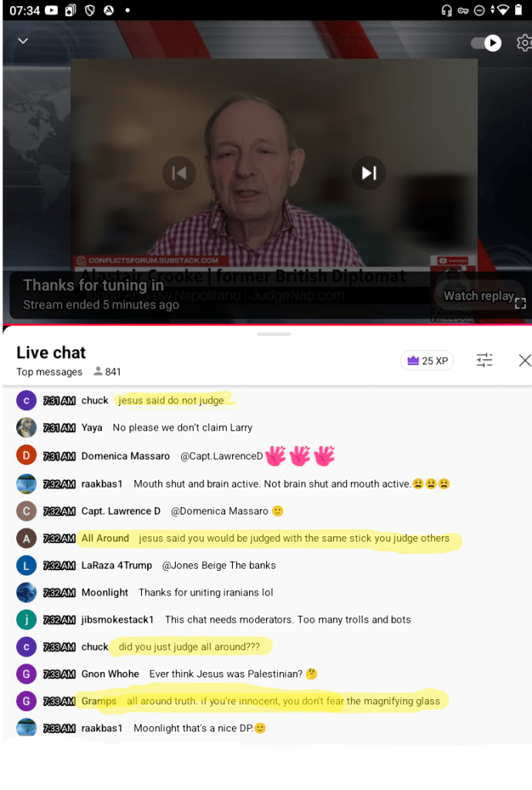Tap the viewer count icon

[98, 371]
